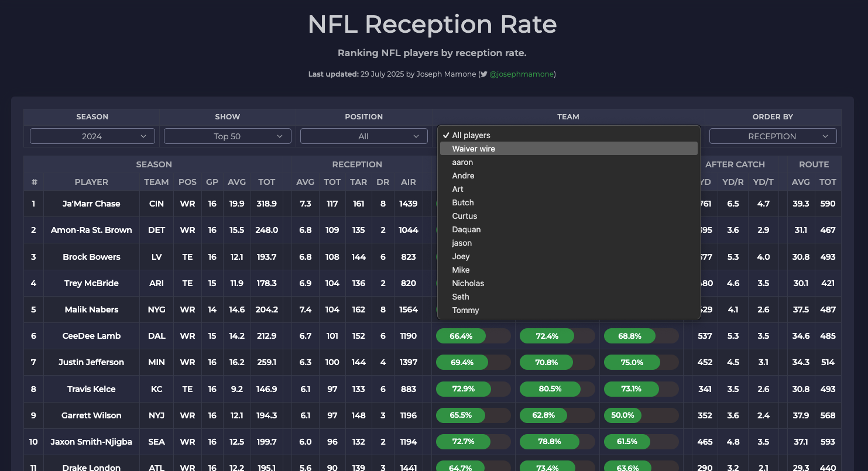Open the Season 2024 dropdown

(x=92, y=136)
